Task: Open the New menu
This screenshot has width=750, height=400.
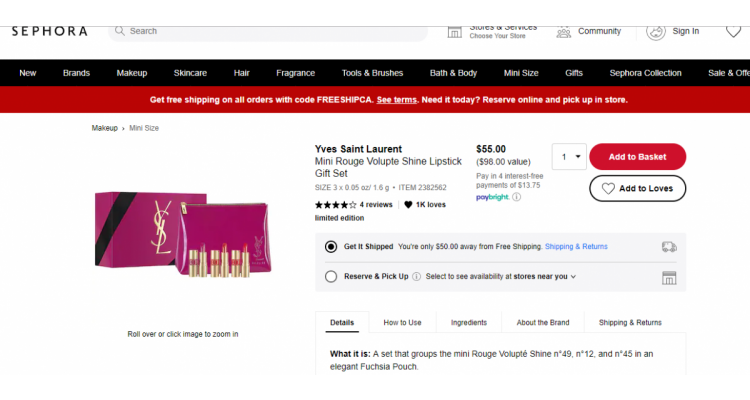Action: (x=28, y=73)
